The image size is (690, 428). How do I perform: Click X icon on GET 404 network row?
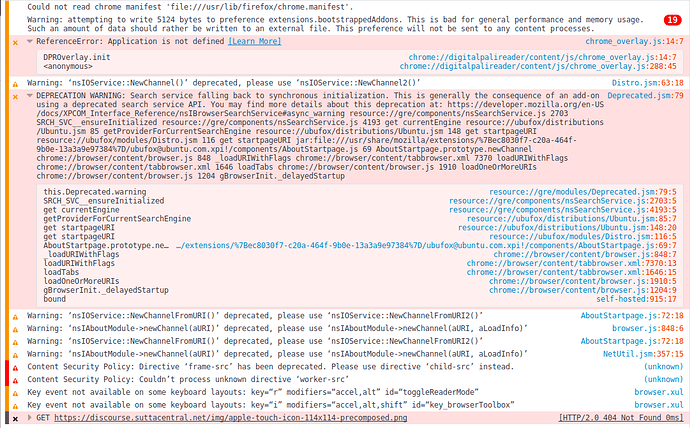coord(15,419)
